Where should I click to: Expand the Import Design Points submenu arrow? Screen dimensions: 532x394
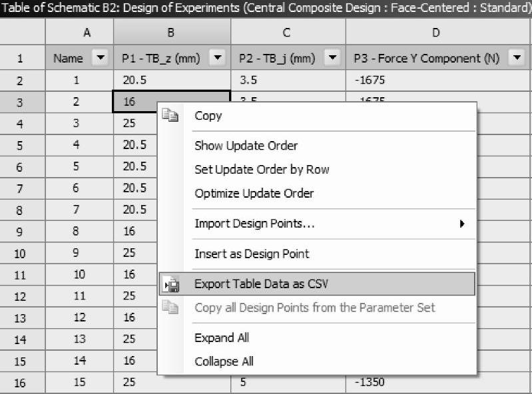tap(462, 224)
